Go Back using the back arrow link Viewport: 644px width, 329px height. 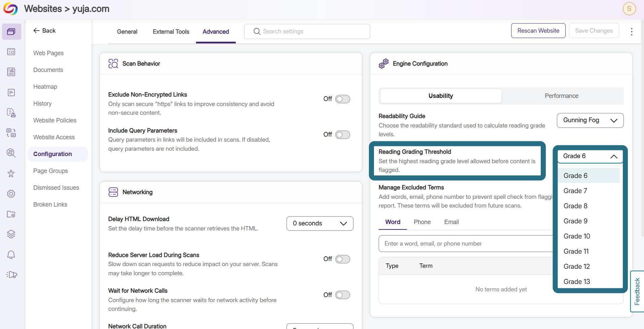pos(44,31)
